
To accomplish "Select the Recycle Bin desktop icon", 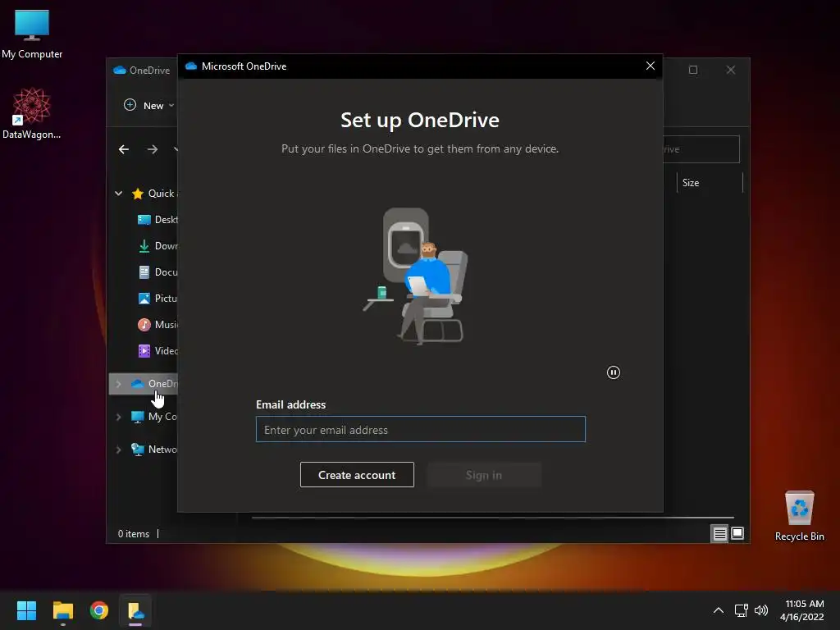I will (799, 515).
